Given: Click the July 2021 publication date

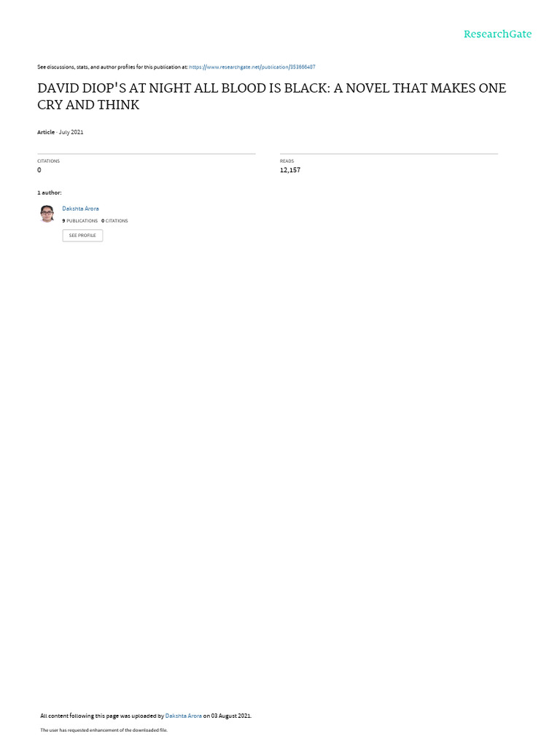Looking at the screenshot, I should point(71,132).
